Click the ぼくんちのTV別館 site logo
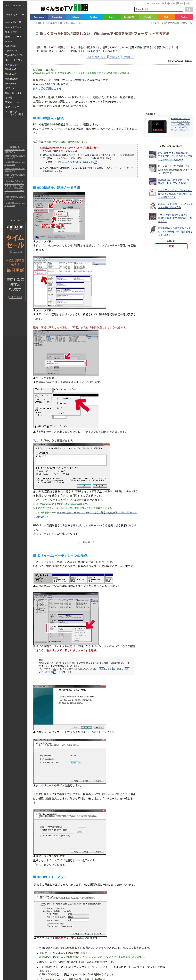The image size is (196, 980). click(x=64, y=8)
